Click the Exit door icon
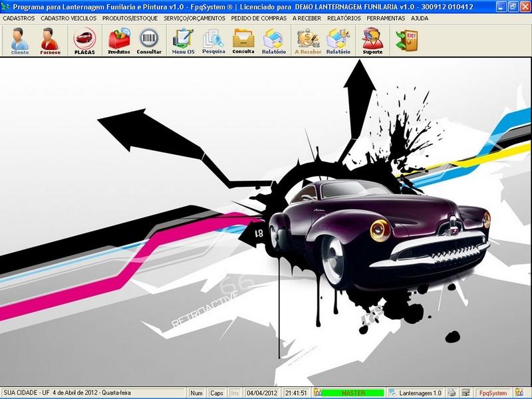This screenshot has width=532, height=399. point(406,41)
